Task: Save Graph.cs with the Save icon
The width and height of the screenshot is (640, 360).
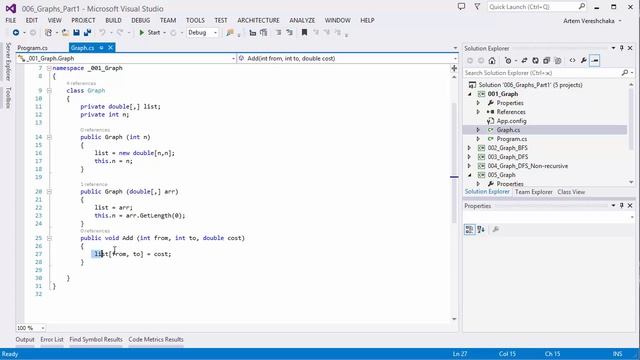Action: [76, 33]
